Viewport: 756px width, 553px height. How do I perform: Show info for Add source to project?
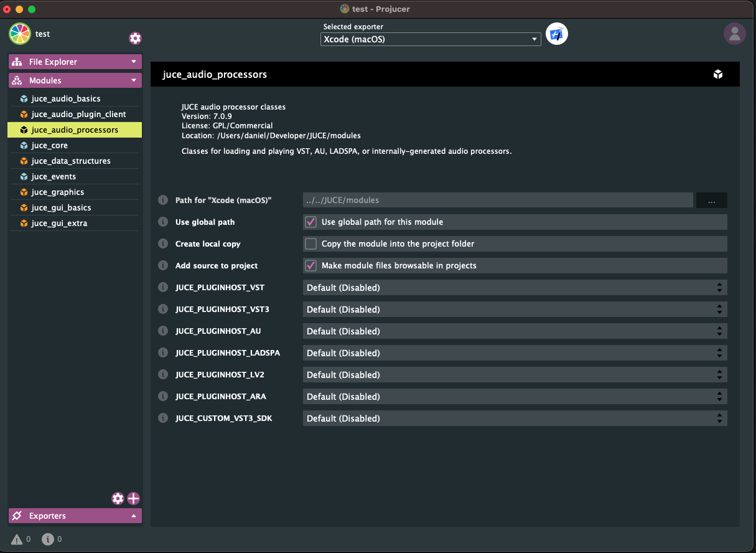tap(163, 265)
